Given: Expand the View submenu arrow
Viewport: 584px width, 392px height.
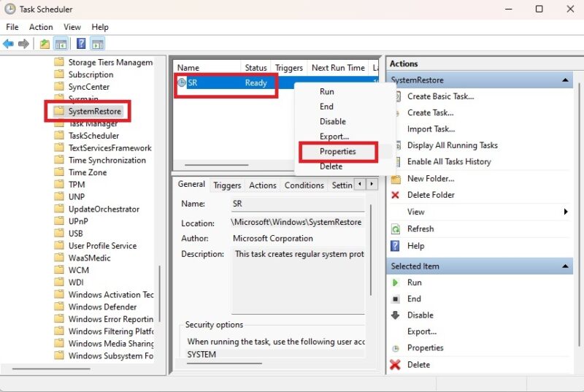Looking at the screenshot, I should (x=566, y=212).
